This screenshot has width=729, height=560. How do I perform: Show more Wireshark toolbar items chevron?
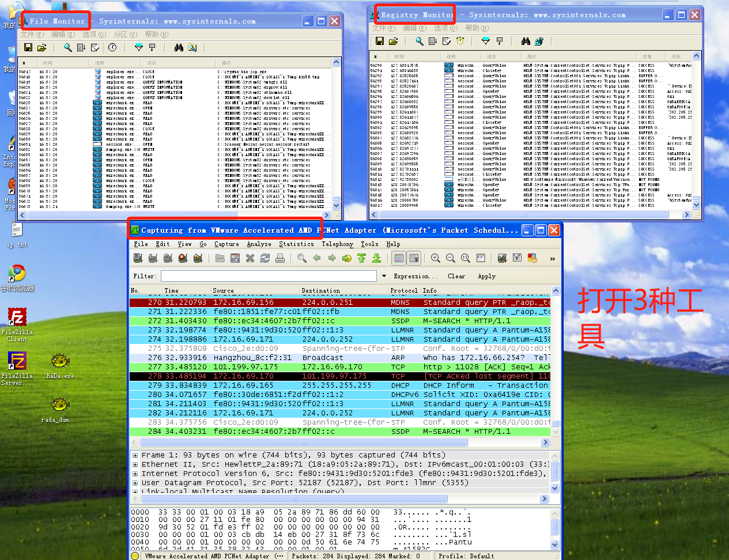click(x=553, y=259)
